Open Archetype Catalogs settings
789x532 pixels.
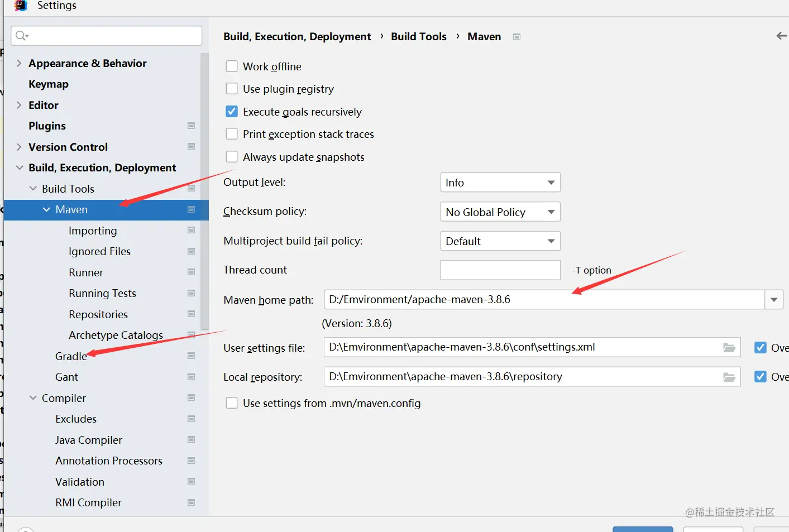point(116,335)
